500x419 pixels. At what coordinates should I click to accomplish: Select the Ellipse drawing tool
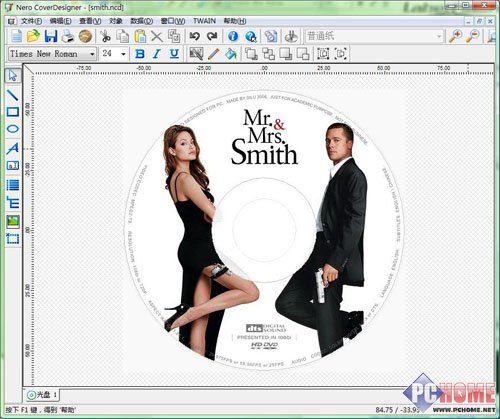pos(13,129)
